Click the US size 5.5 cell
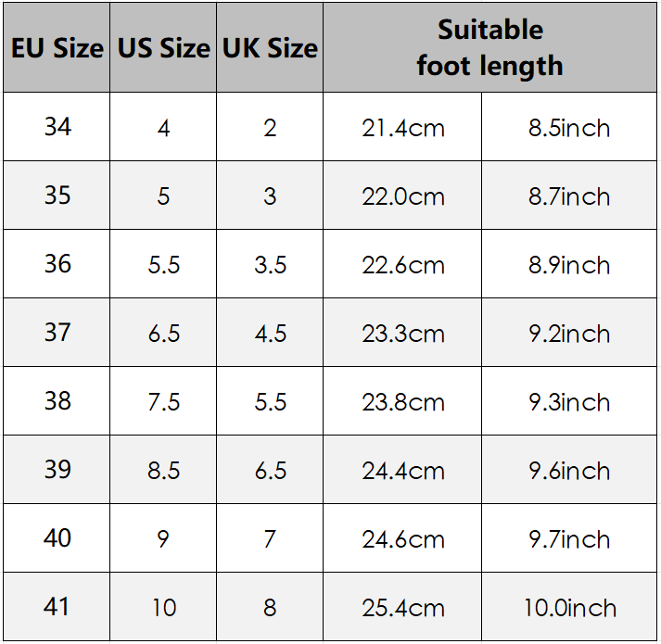 [163, 265]
